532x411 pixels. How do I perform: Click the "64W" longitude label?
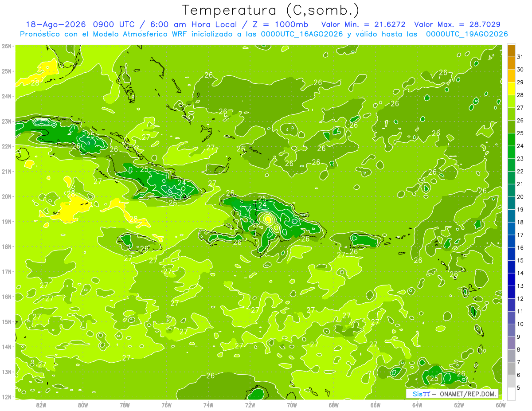tap(417, 405)
